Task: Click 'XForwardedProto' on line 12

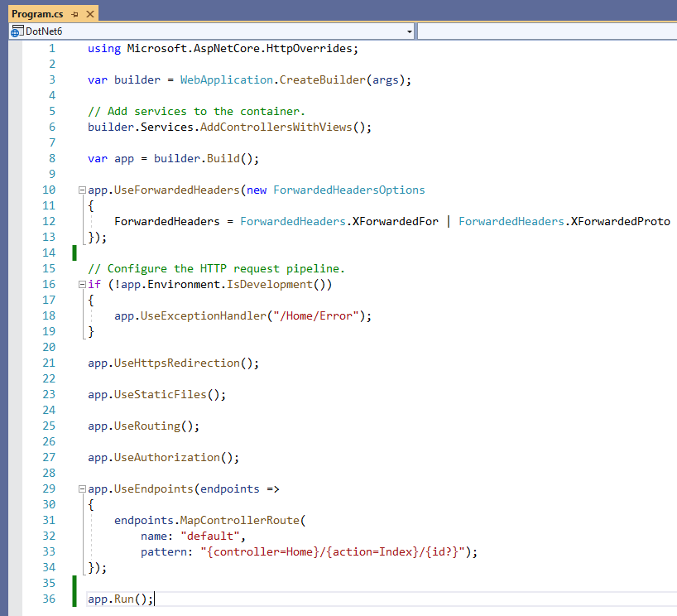Action: pos(621,222)
